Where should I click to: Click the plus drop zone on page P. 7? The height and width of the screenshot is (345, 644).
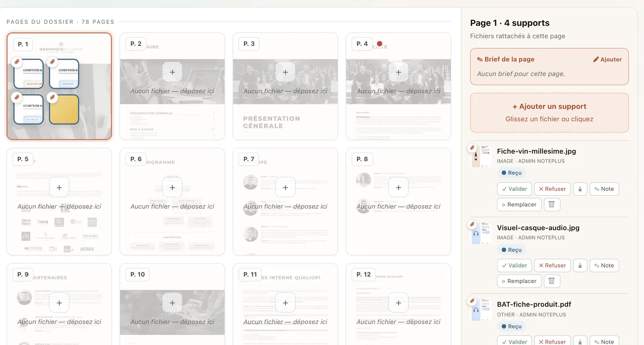point(285,187)
